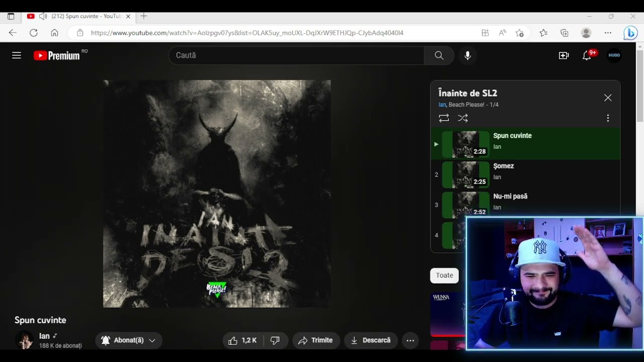Play Șomez thumbnail in the playlist
This screenshot has width=644, height=362.
point(465,174)
